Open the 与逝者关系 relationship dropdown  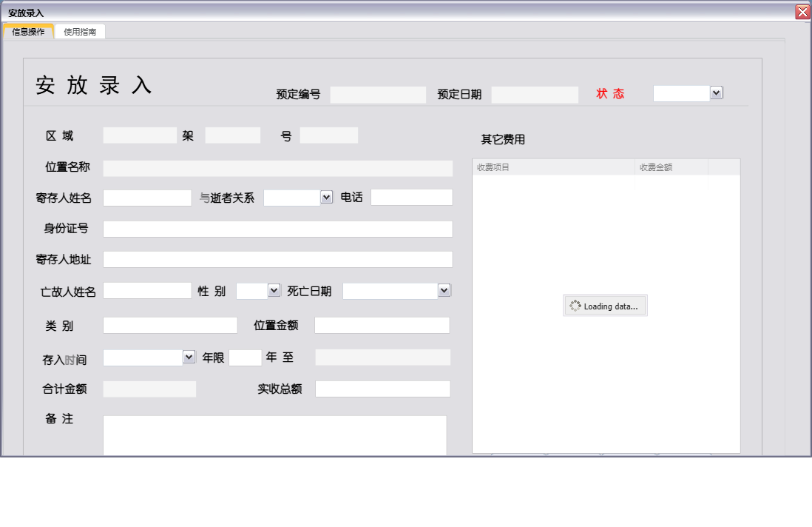click(x=326, y=198)
